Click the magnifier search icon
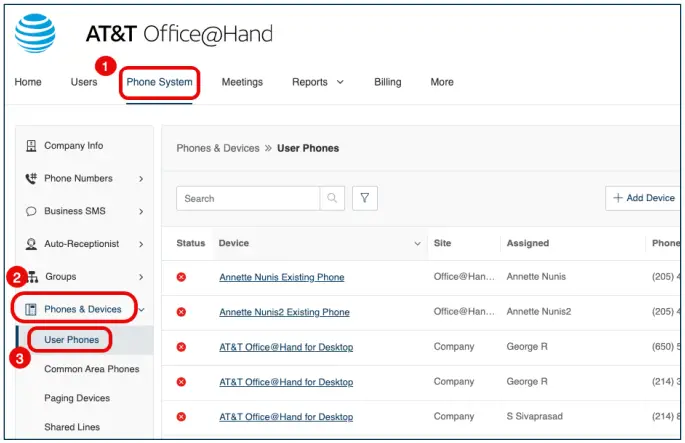This screenshot has width=685, height=443. pos(332,198)
